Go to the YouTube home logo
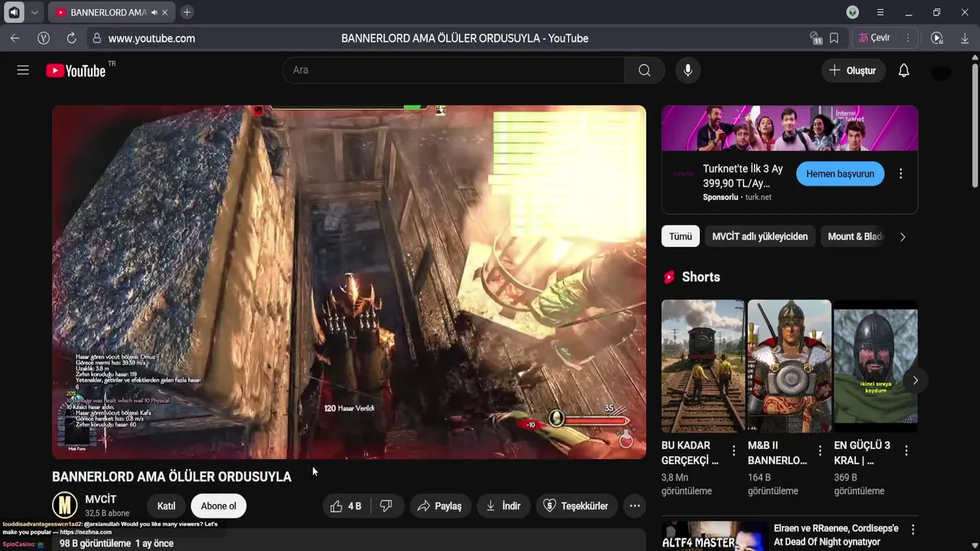 point(75,70)
